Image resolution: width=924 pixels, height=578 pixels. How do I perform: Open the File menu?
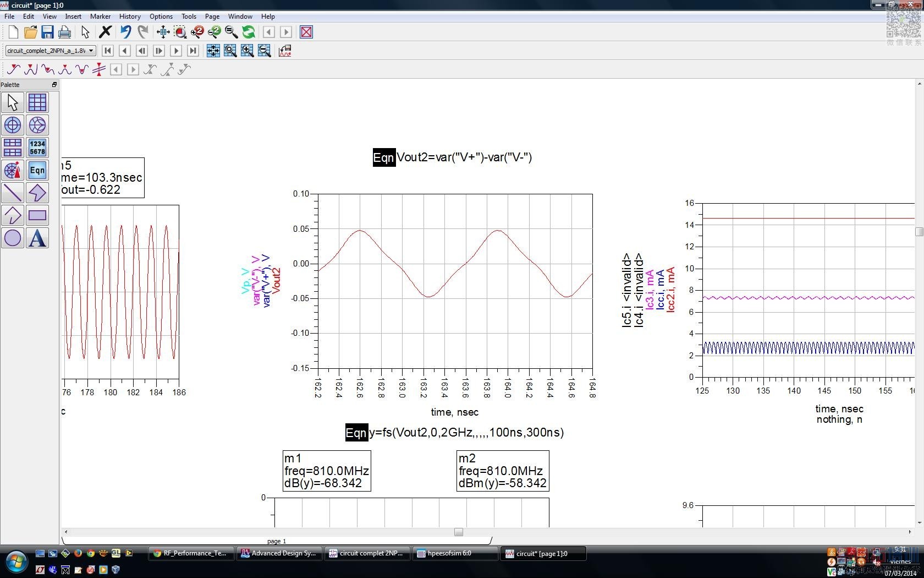[x=9, y=17]
